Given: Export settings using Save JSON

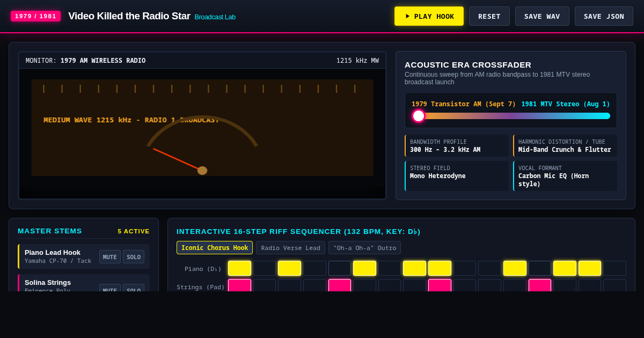Looking at the screenshot, I should (x=604, y=16).
